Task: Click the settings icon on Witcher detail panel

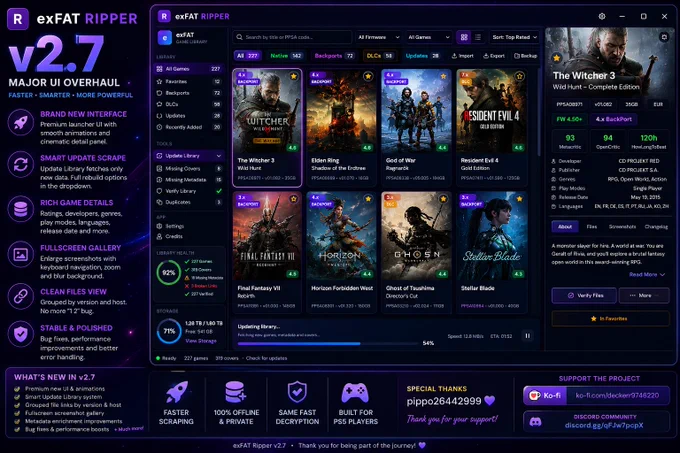Action: [664, 37]
